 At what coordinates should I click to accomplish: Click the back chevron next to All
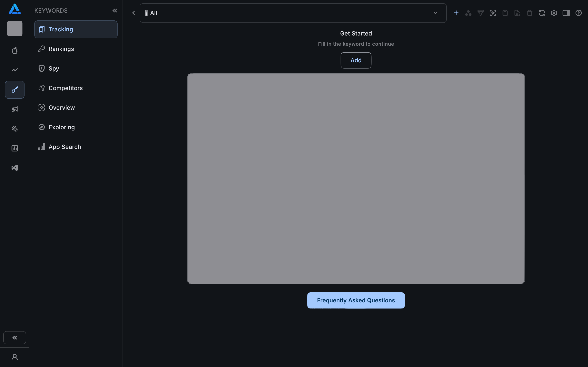pos(133,13)
